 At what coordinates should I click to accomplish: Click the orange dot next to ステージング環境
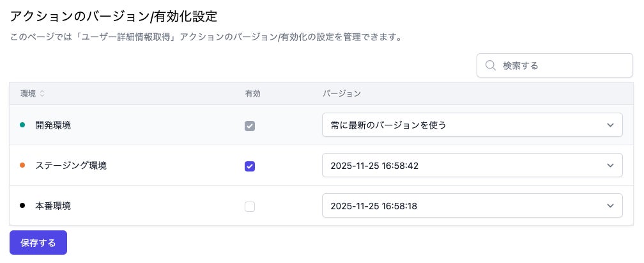22,165
